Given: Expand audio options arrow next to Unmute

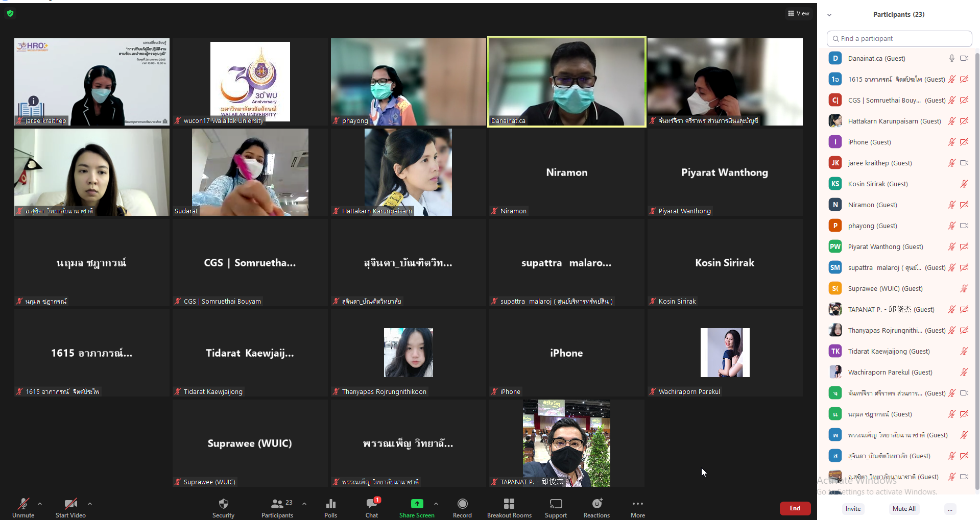Looking at the screenshot, I should point(40,504).
